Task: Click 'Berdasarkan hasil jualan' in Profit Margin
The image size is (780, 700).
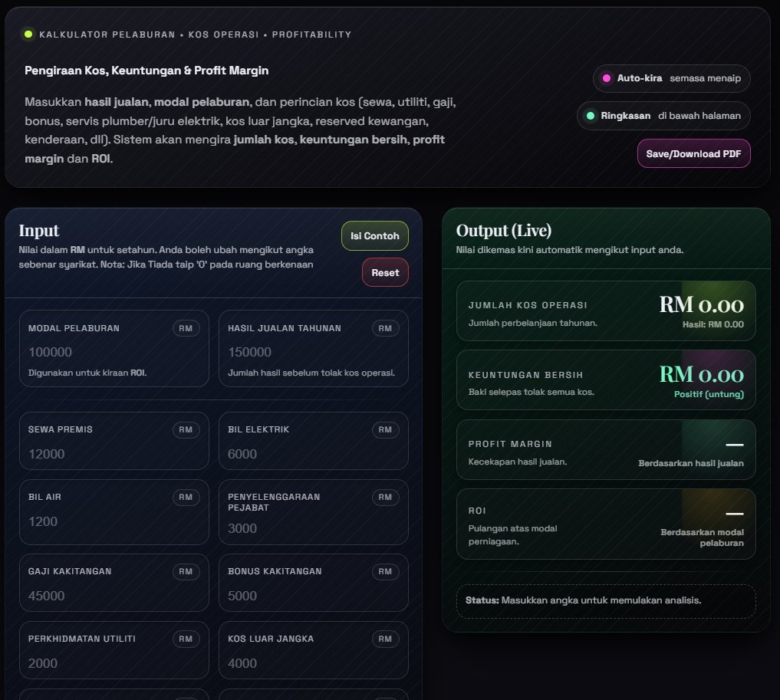Action: (691, 463)
